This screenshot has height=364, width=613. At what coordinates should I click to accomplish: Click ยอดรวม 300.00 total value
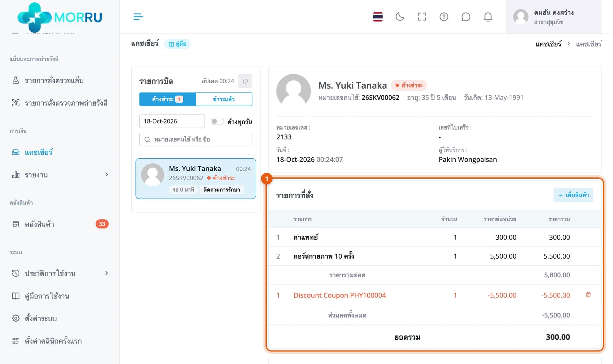point(558,337)
